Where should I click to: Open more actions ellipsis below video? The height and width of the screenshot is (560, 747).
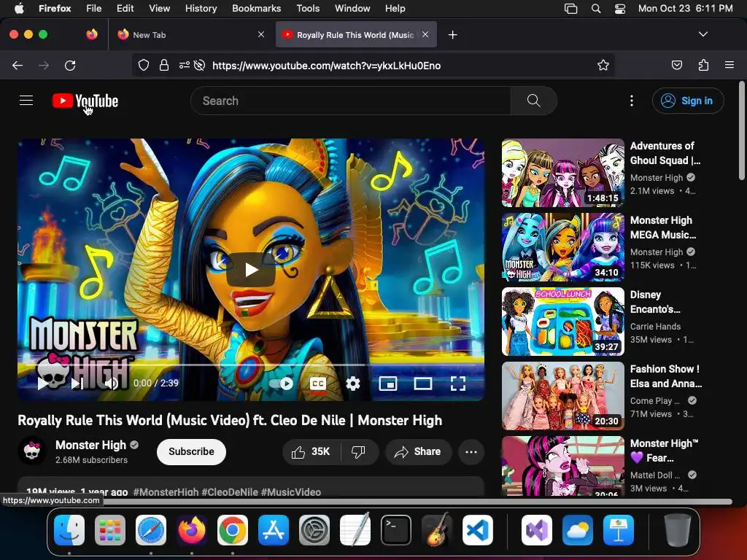(x=471, y=451)
